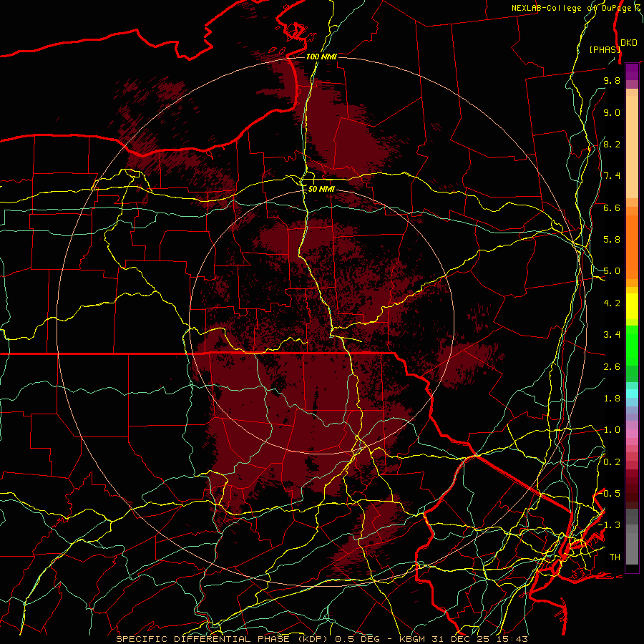
Task: Click the Specific Differential Phase footer caption
Action: click(321, 639)
